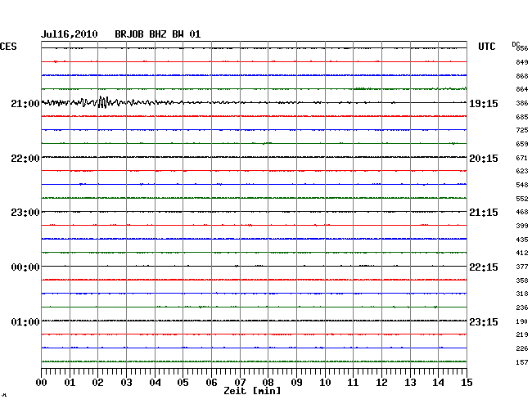Select the DC value 659

(522, 144)
